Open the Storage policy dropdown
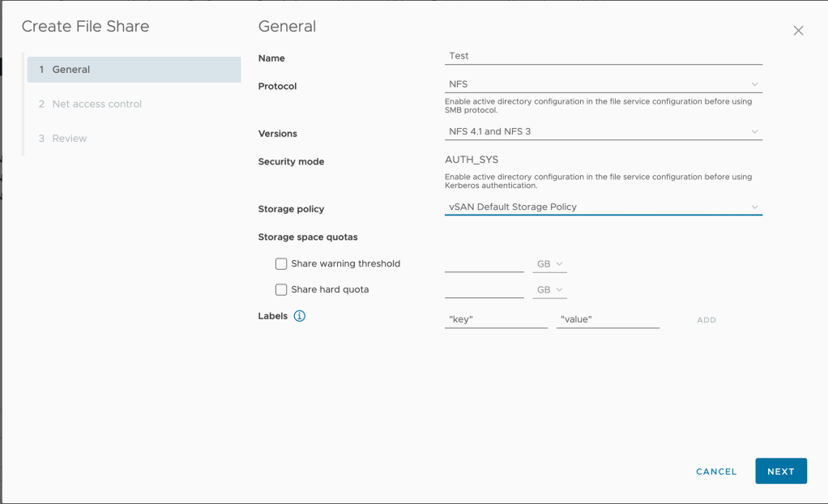The height and width of the screenshot is (504, 828). click(x=603, y=207)
